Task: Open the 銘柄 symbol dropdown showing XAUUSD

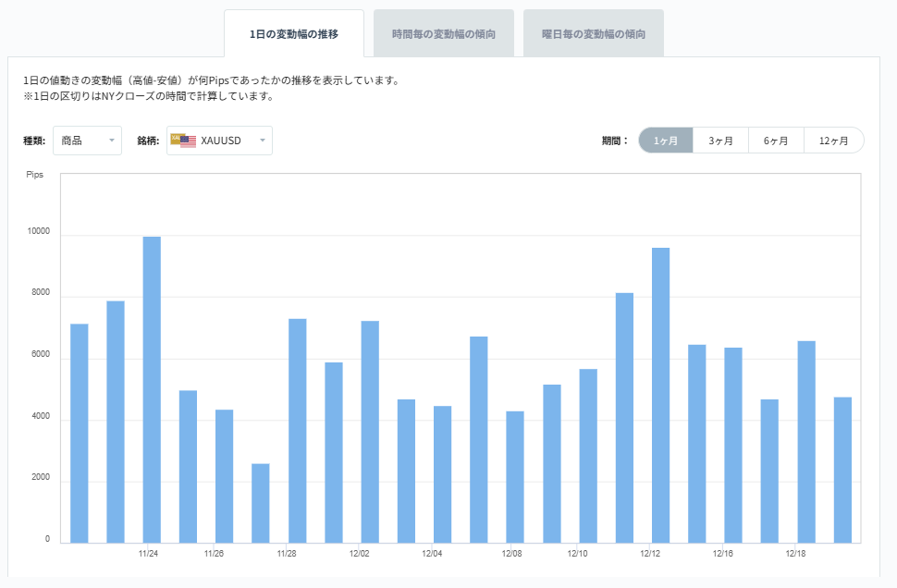Action: tap(219, 140)
